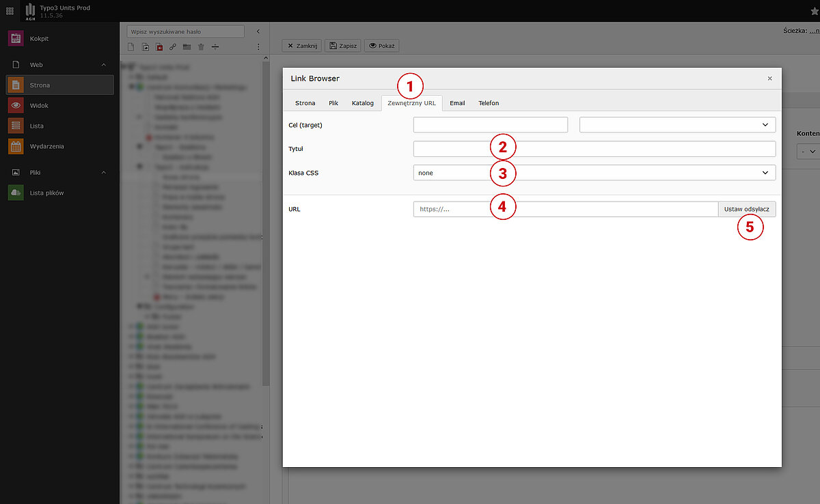Image resolution: width=820 pixels, height=504 pixels.
Task: Select the Katalog tab in Link Browser
Action: (x=362, y=103)
